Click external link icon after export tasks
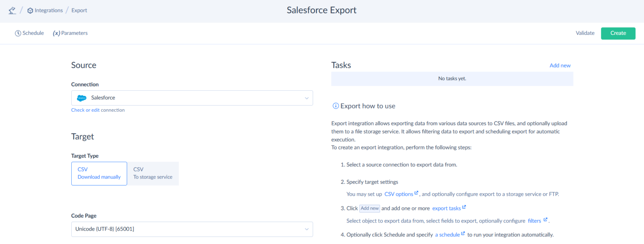 pos(464,207)
